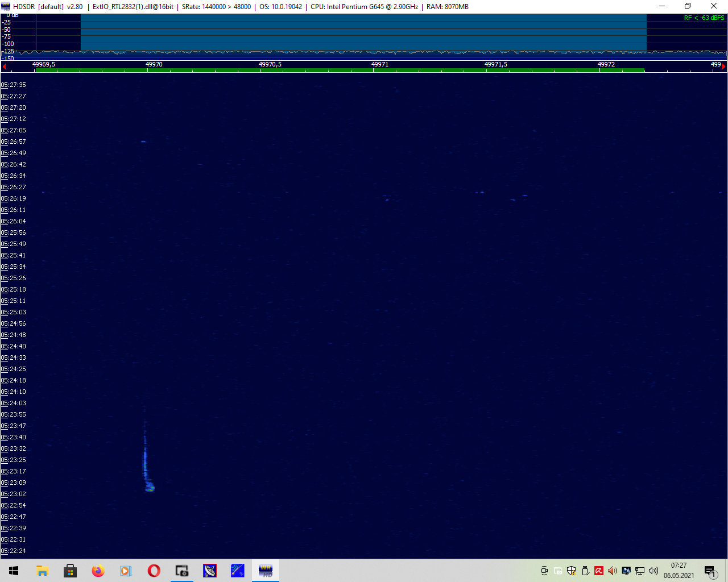Minimize the HDSDR window
Screen dimensions: 728x582
click(662, 6)
